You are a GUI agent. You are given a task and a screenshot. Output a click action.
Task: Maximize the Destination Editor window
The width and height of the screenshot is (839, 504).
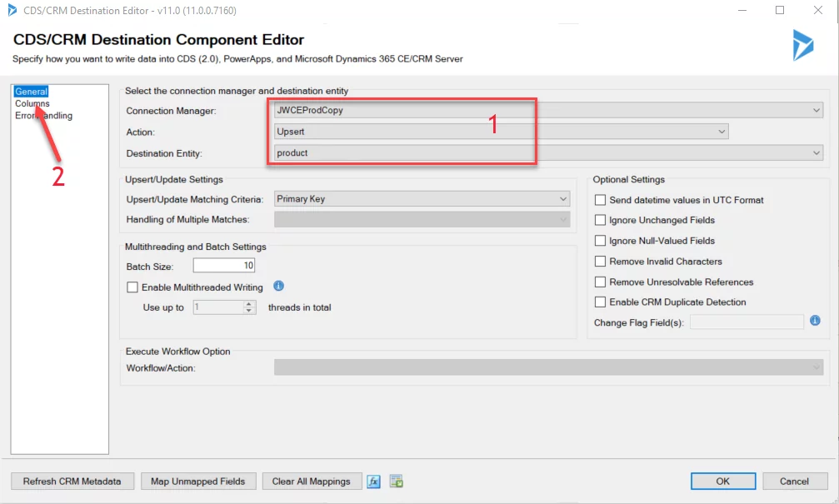pos(780,10)
